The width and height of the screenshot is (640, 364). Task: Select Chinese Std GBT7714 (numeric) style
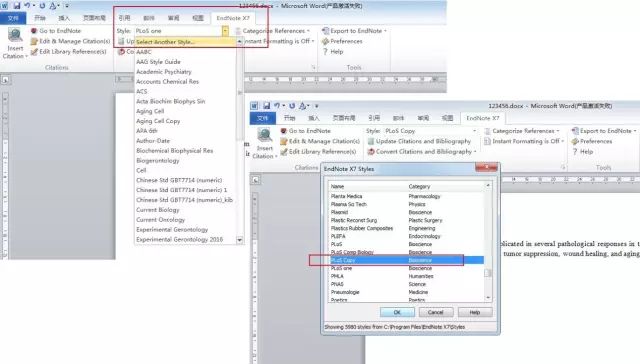(x=179, y=180)
